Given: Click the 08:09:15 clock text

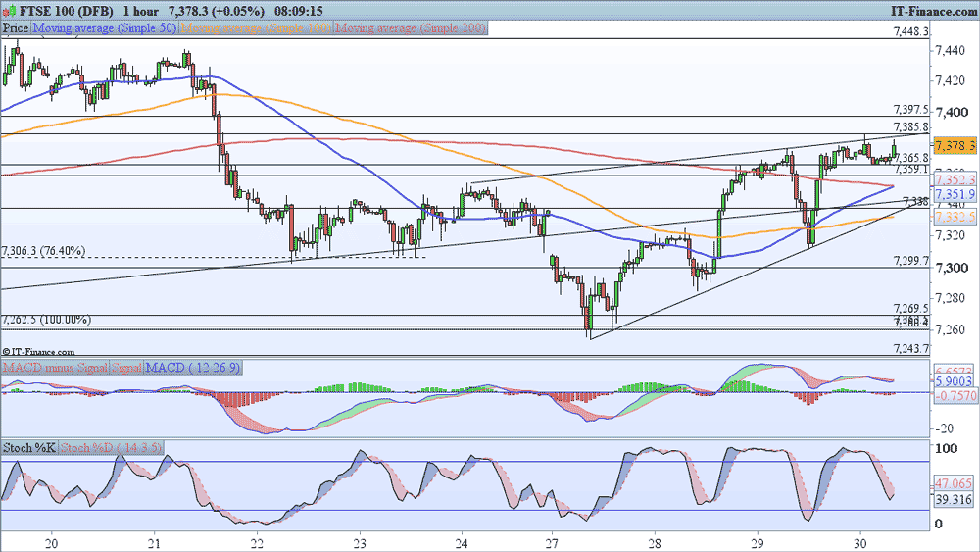Looking at the screenshot, I should 299,11.
